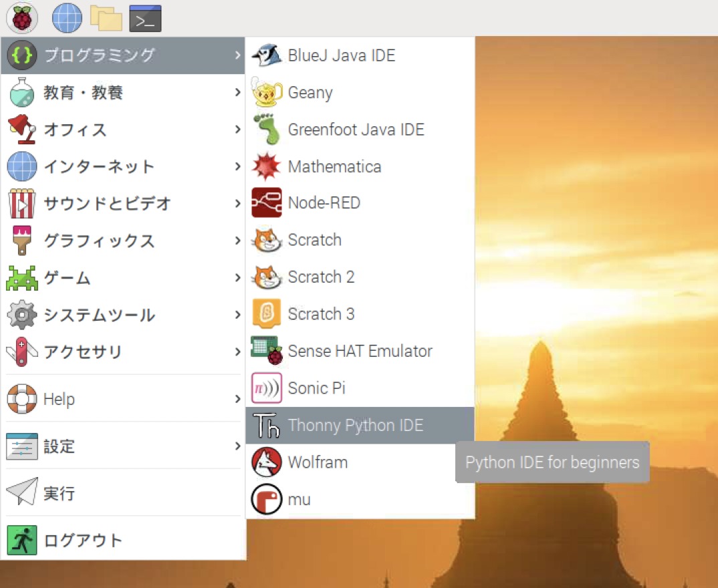This screenshot has width=718, height=588.
Task: Launch the terminal icon in the taskbar
Action: click(146, 19)
